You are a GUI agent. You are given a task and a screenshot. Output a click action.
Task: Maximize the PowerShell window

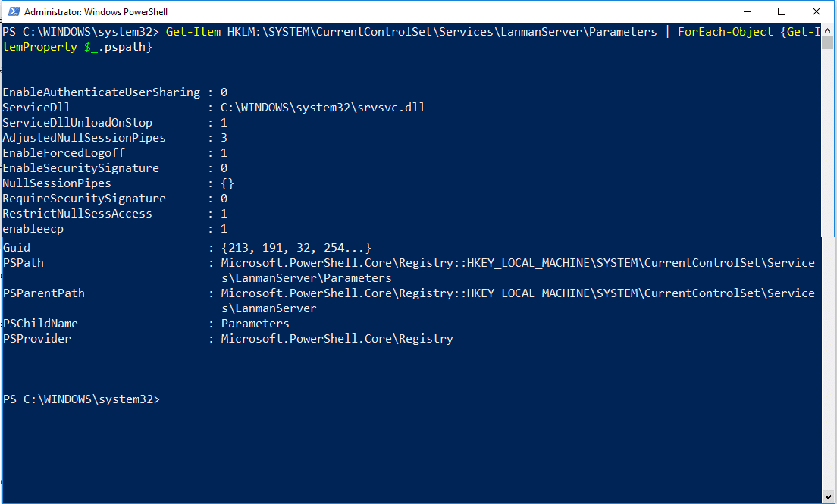point(782,11)
